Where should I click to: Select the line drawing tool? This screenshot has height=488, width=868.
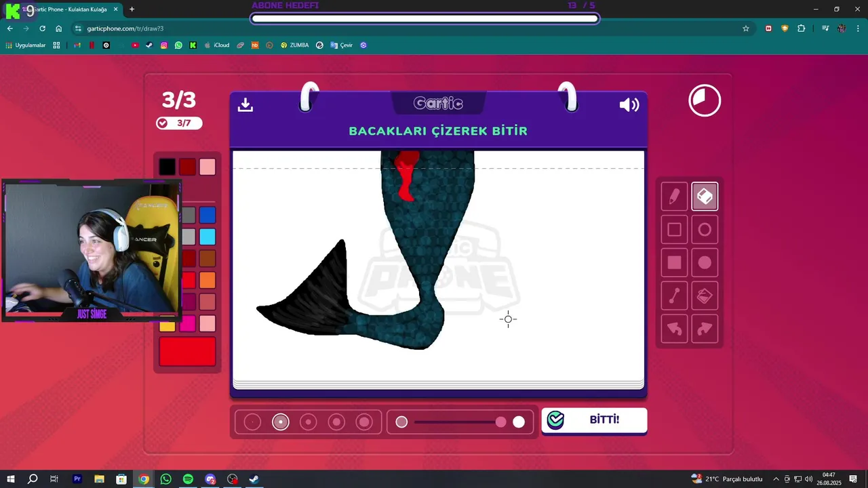pyautogui.click(x=674, y=296)
